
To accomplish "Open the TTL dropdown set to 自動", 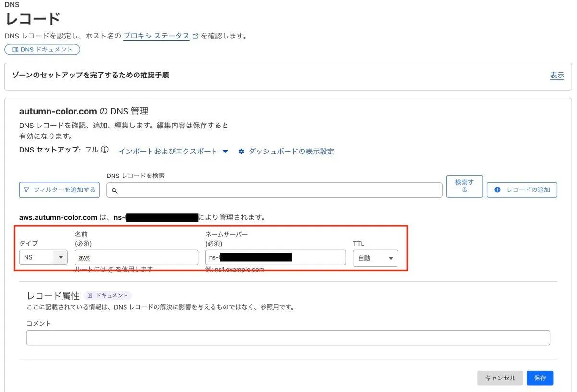I will click(375, 258).
